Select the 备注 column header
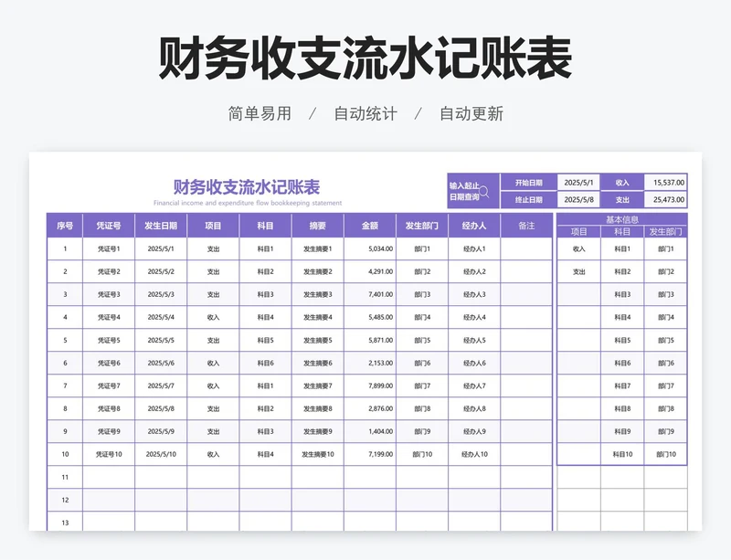This screenshot has width=731, height=560. 526,226
